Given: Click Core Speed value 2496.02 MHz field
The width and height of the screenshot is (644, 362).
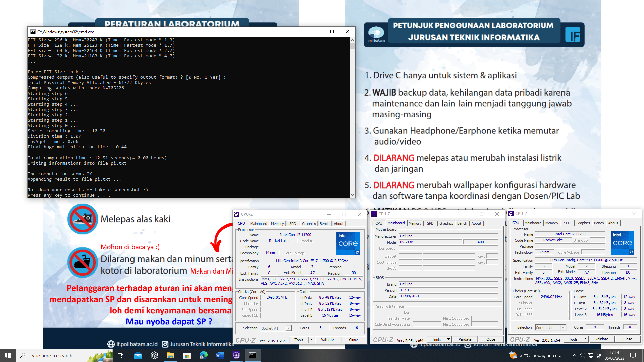Looking at the screenshot, I should [551, 297].
